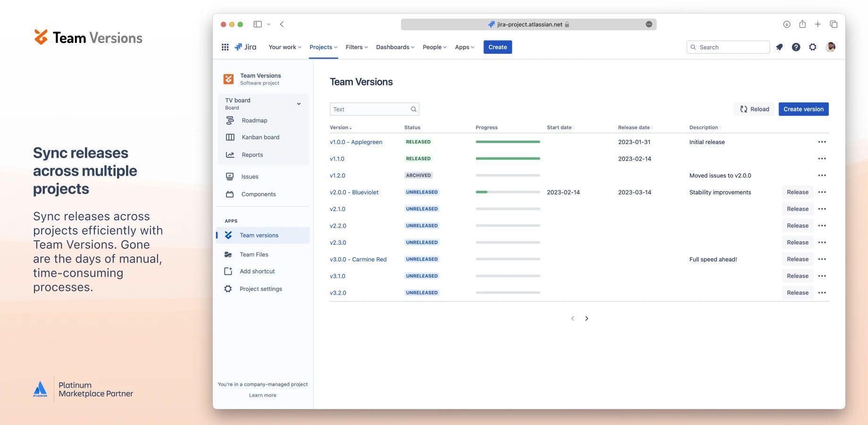Go to previous page of versions
The width and height of the screenshot is (868, 425).
point(573,319)
